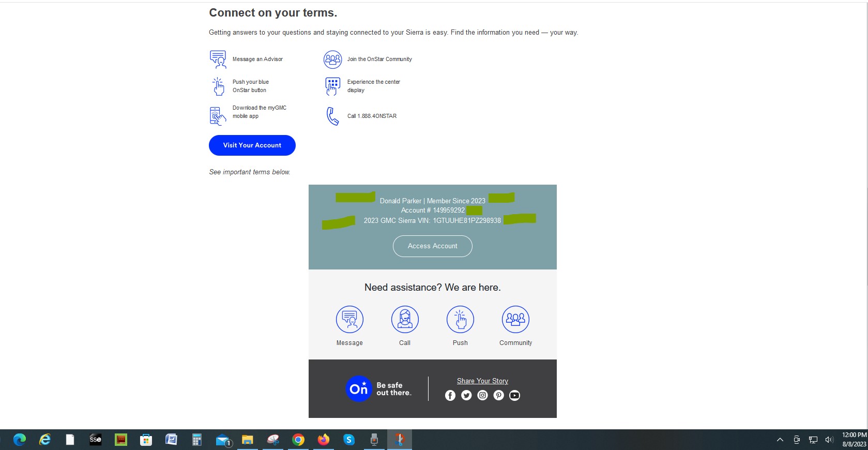Screen dimensions: 868x450
Task: Open the Facebook social icon in footer
Action: [450, 396]
